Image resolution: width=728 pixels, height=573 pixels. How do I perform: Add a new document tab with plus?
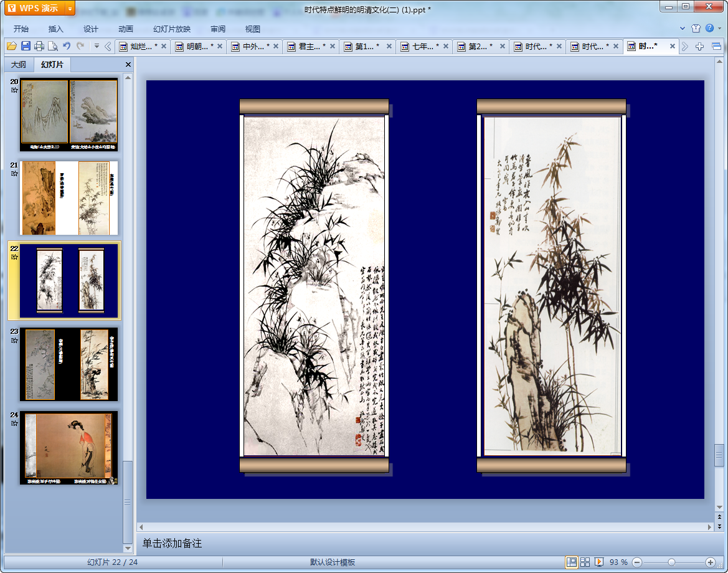(700, 47)
